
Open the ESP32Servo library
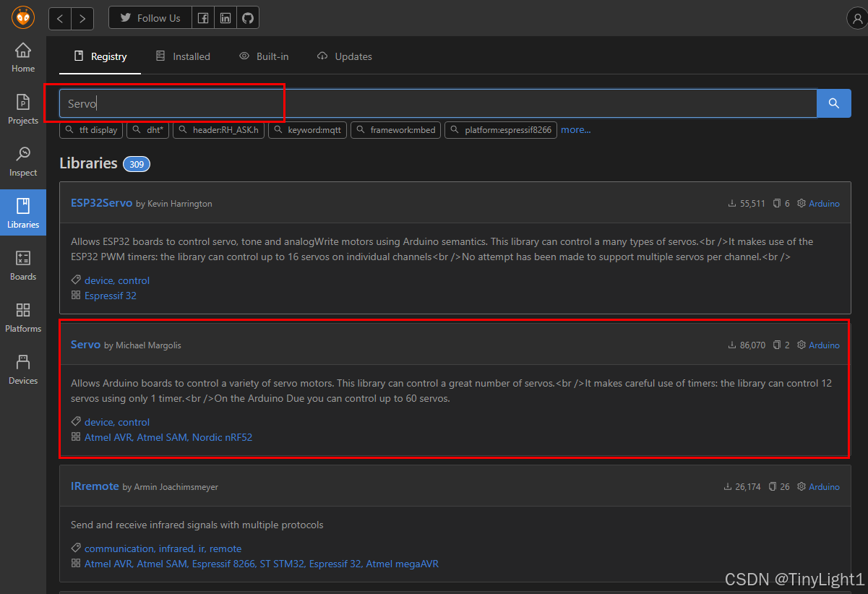pos(101,203)
